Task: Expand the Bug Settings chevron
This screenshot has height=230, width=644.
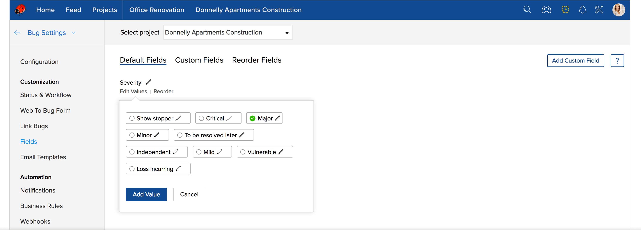Action: [73, 33]
